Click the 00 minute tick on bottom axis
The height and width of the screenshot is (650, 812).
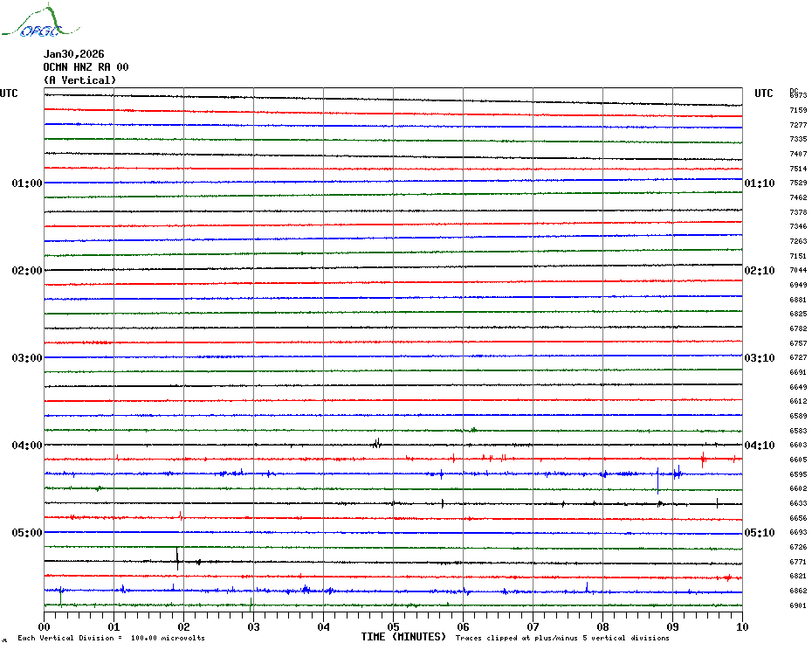pyautogui.click(x=45, y=626)
